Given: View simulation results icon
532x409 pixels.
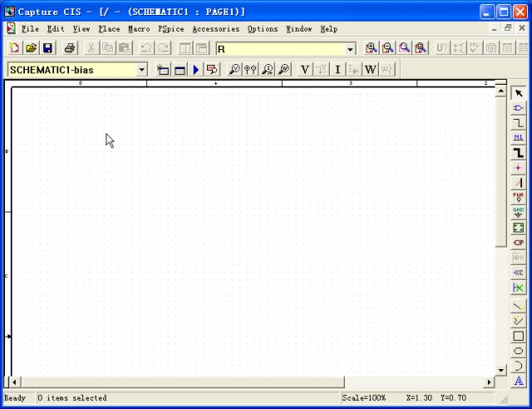Looking at the screenshot, I should [x=212, y=70].
